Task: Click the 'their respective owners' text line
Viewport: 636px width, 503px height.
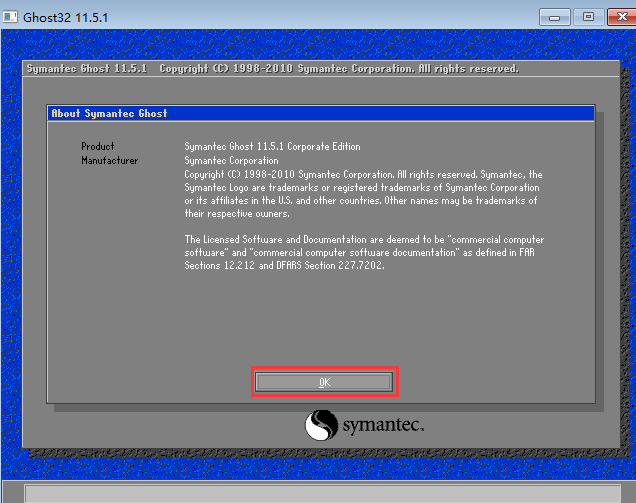Action: point(236,214)
